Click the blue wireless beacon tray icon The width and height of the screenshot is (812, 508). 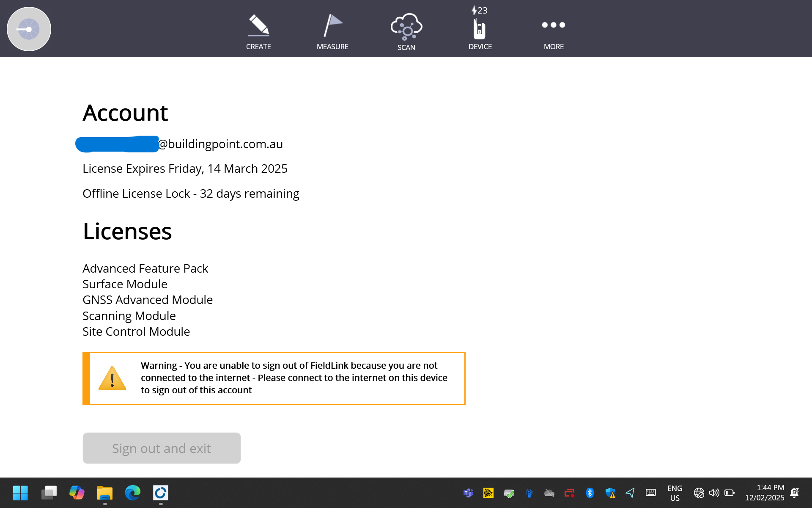click(x=529, y=493)
